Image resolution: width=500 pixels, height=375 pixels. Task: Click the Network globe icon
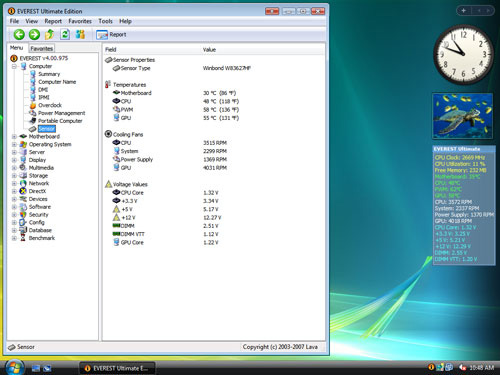tap(23, 183)
